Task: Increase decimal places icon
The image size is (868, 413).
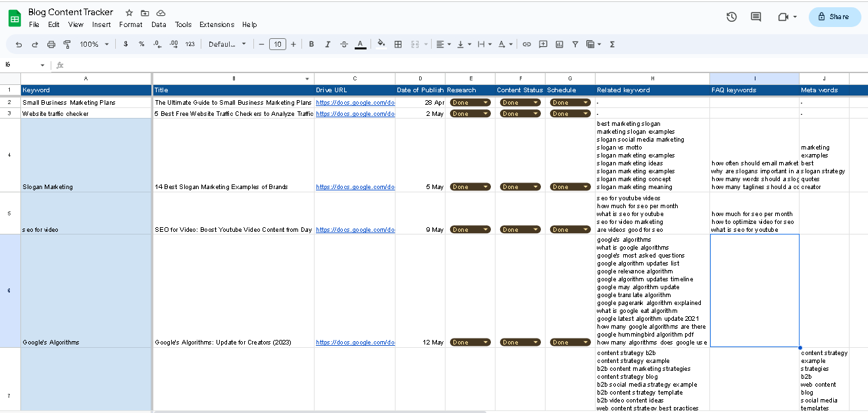Action: point(174,44)
